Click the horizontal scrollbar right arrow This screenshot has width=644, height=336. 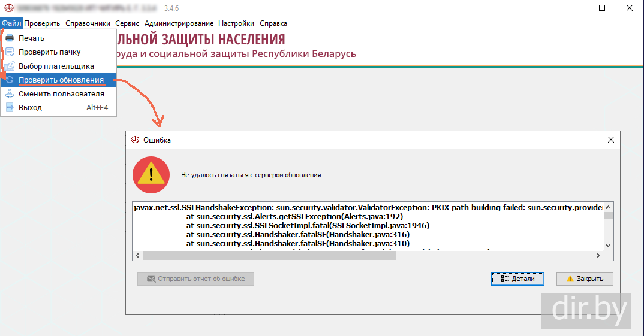tap(598, 256)
